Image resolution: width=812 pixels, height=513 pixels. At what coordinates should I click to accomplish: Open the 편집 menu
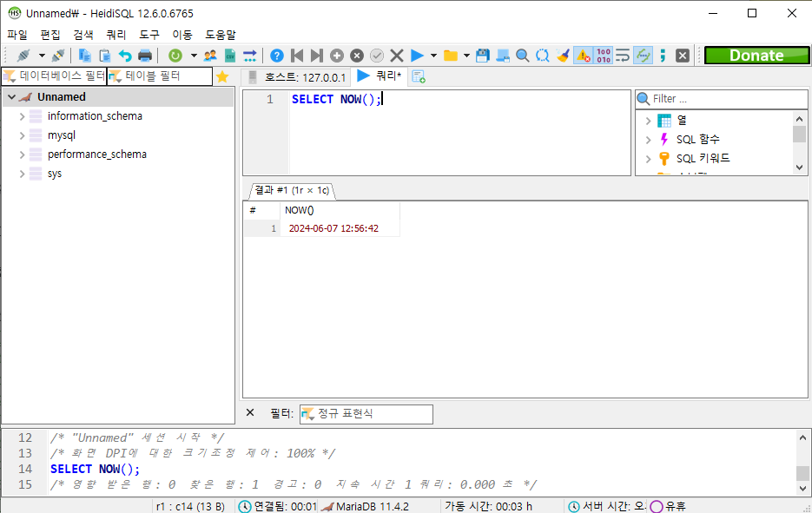(x=50, y=35)
